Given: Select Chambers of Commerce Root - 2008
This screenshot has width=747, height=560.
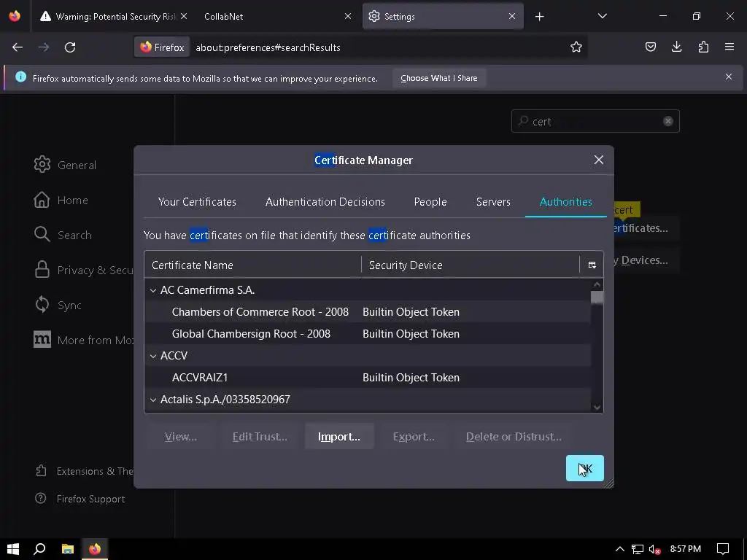Looking at the screenshot, I should 368,312.
